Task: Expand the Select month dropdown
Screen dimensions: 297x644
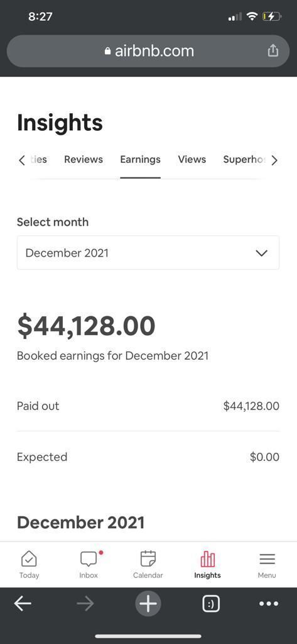Action: click(x=148, y=253)
